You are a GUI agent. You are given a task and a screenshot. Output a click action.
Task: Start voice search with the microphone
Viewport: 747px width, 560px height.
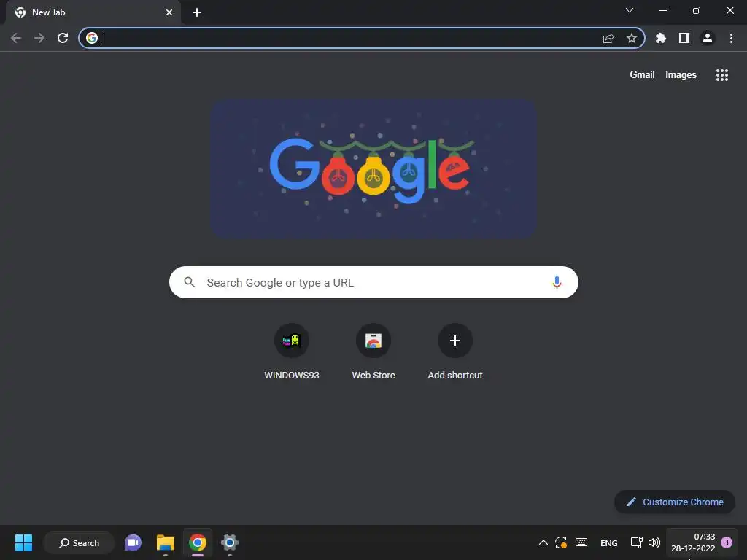pyautogui.click(x=557, y=282)
